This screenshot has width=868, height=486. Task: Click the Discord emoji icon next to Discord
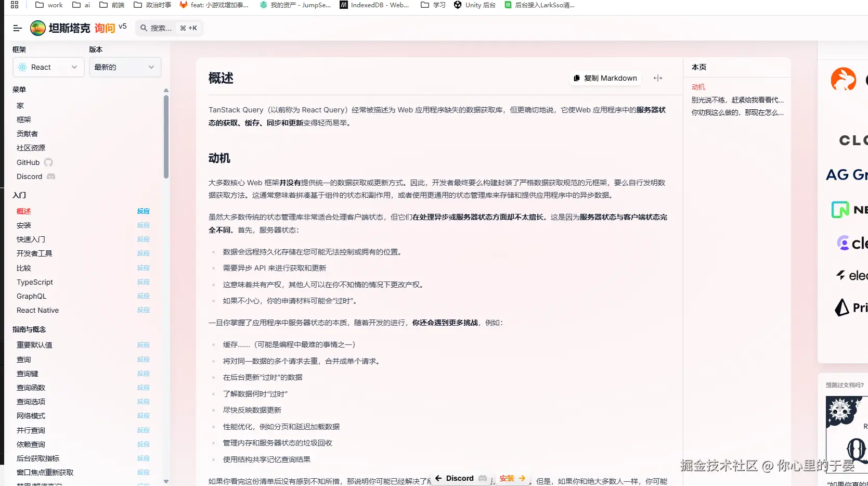pos(50,176)
